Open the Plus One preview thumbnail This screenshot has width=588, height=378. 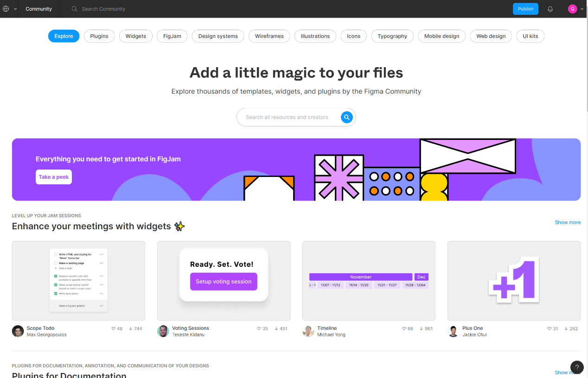(514, 281)
